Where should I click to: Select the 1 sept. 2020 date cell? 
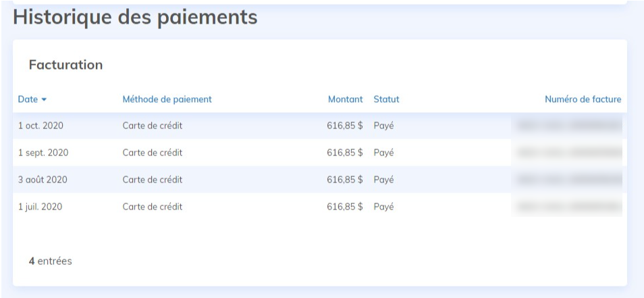point(43,153)
